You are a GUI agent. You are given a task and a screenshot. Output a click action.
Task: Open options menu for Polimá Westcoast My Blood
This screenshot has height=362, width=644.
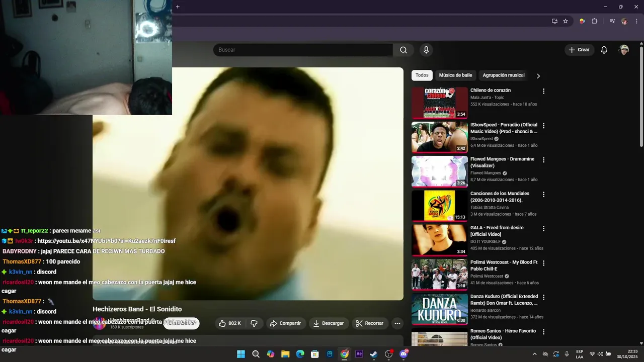(543, 263)
